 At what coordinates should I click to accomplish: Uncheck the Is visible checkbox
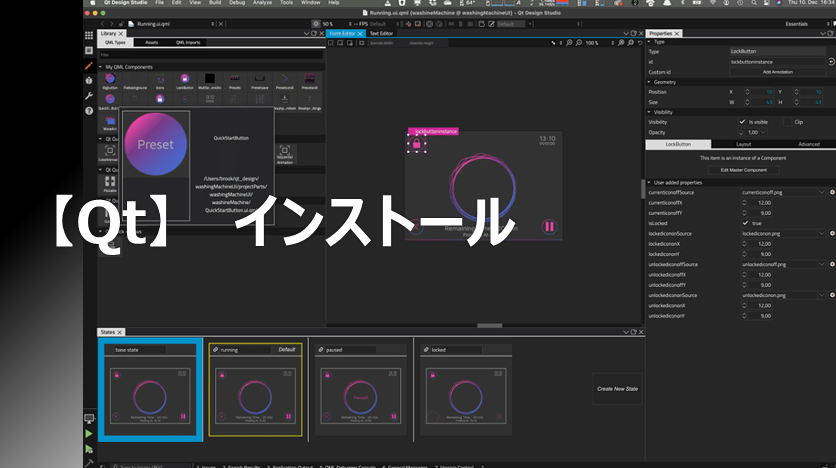point(742,122)
